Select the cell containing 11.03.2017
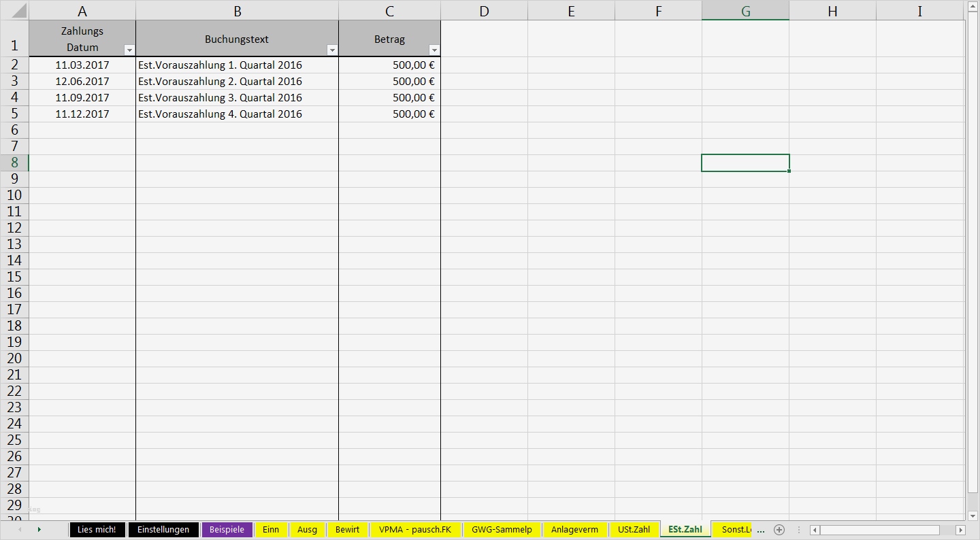The width and height of the screenshot is (980, 540). point(82,65)
